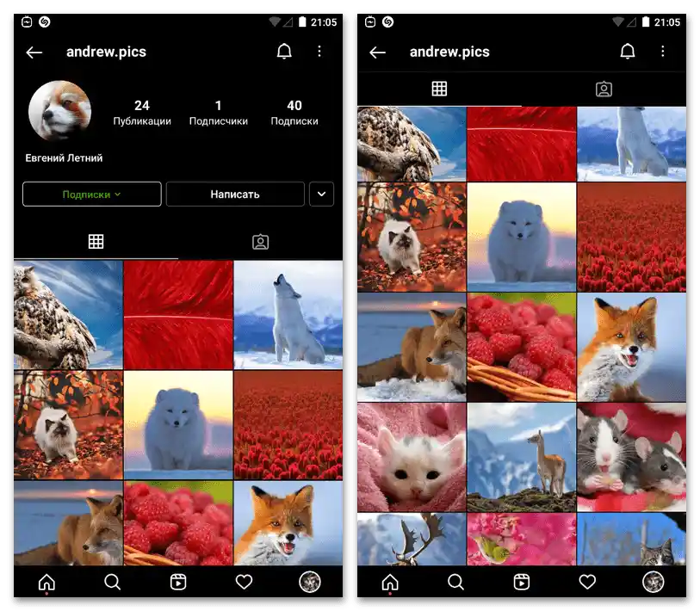Open guanaco on mountain photo
This screenshot has width=700, height=611.
tap(522, 457)
